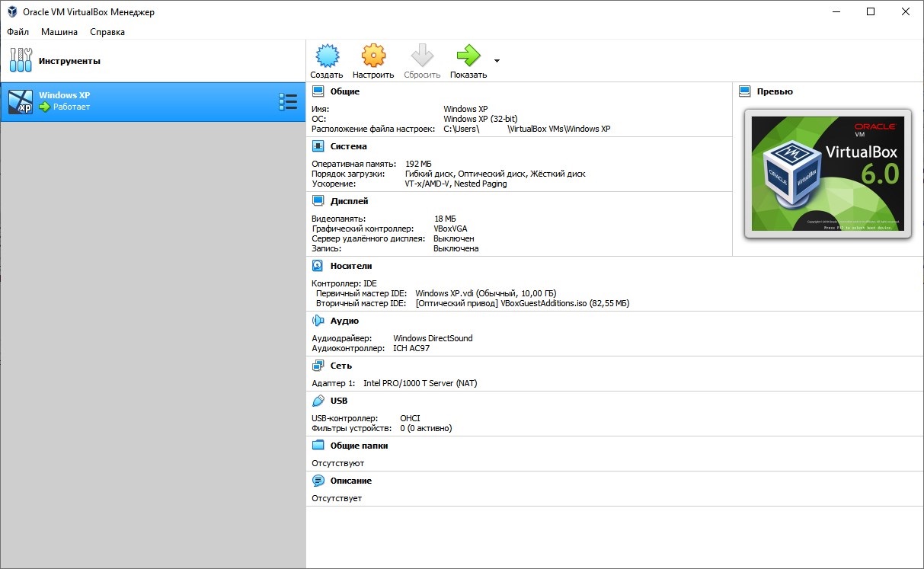Open settings via the Настроить icon

tap(373, 56)
